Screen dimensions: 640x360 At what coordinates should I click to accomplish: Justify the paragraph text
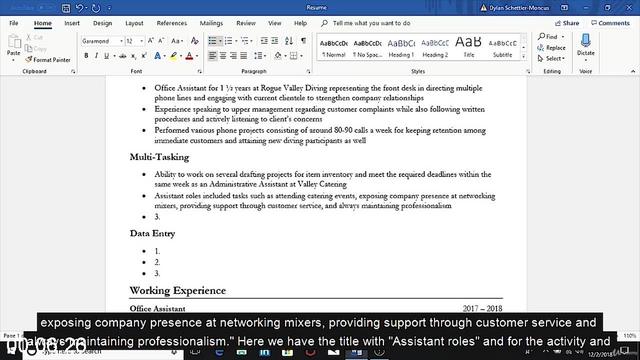244,56
